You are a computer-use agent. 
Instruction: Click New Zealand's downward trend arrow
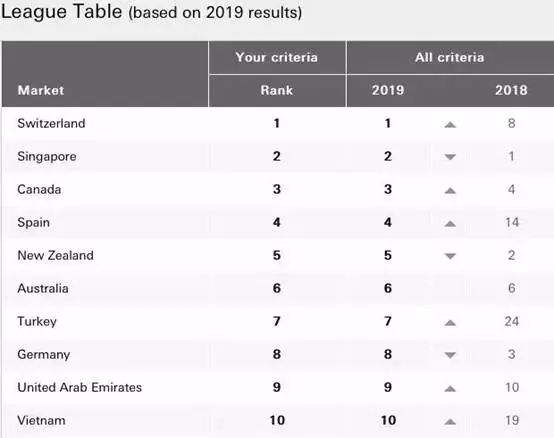(450, 256)
